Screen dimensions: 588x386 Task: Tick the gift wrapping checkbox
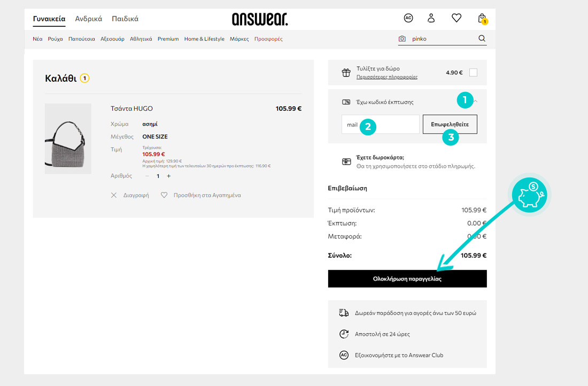pos(473,72)
